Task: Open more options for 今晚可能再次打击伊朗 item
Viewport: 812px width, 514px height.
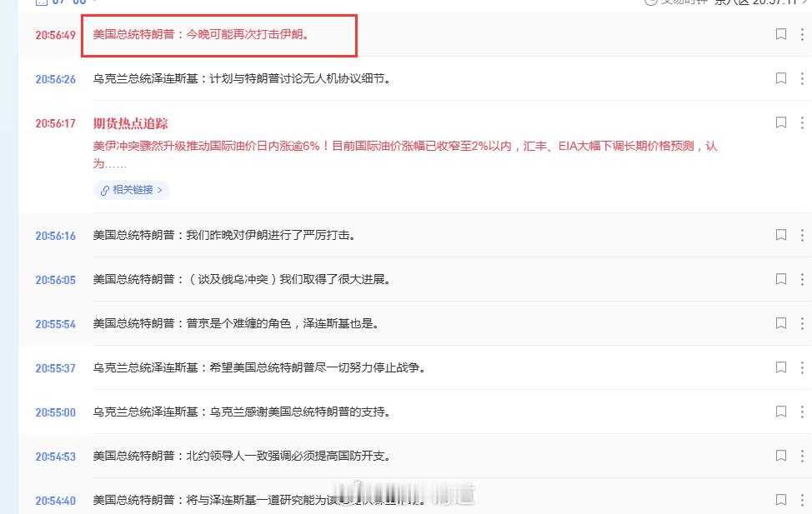Action: (802, 34)
